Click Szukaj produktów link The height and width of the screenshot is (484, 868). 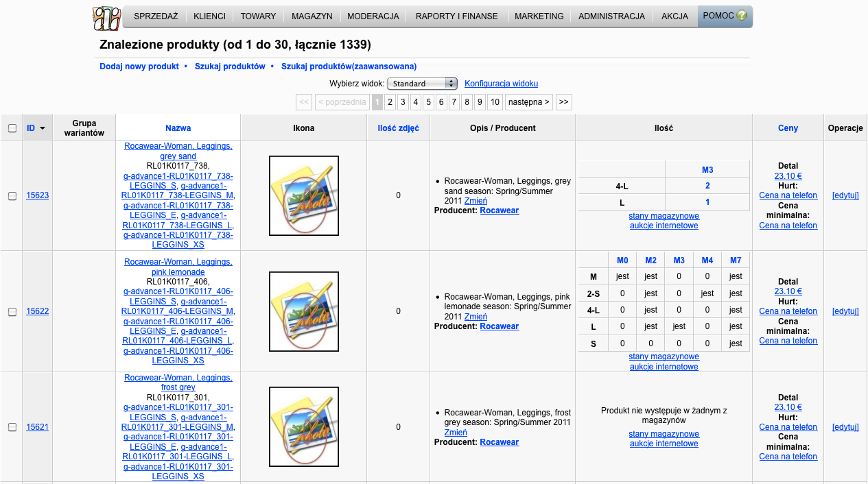click(230, 66)
